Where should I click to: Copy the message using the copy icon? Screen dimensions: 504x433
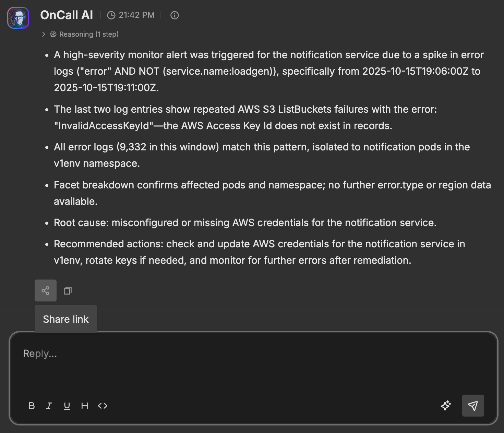point(67,290)
